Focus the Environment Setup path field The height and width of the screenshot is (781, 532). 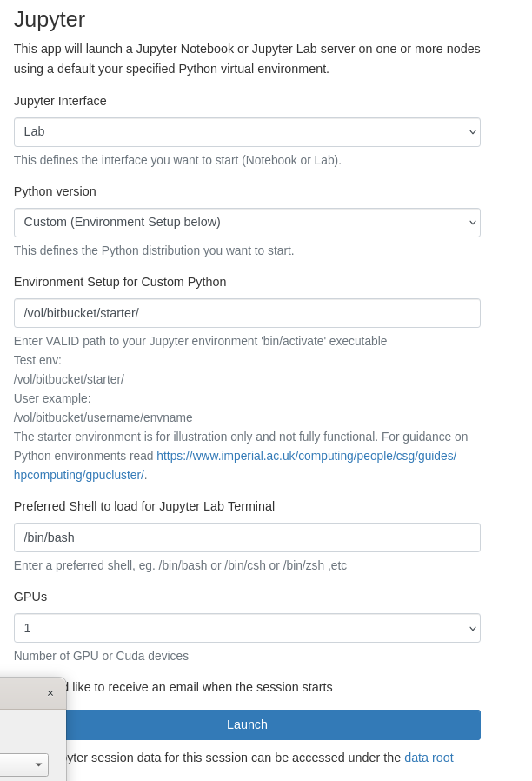(x=247, y=313)
